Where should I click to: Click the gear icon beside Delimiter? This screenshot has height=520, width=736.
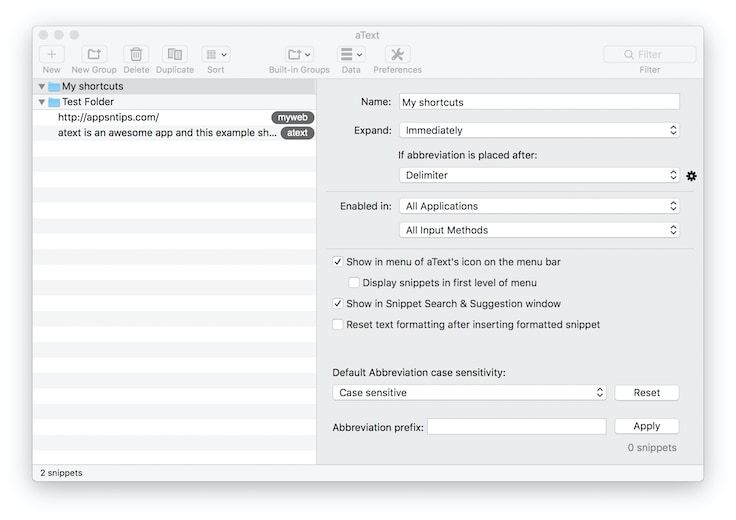(691, 176)
